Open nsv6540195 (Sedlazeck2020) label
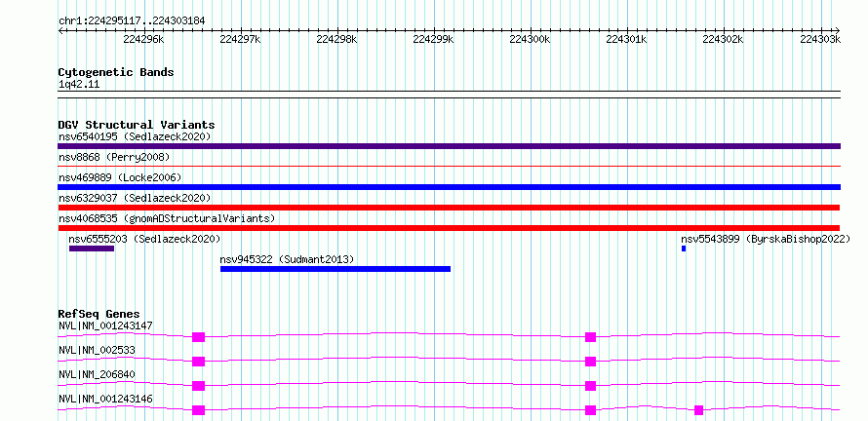 (135, 136)
